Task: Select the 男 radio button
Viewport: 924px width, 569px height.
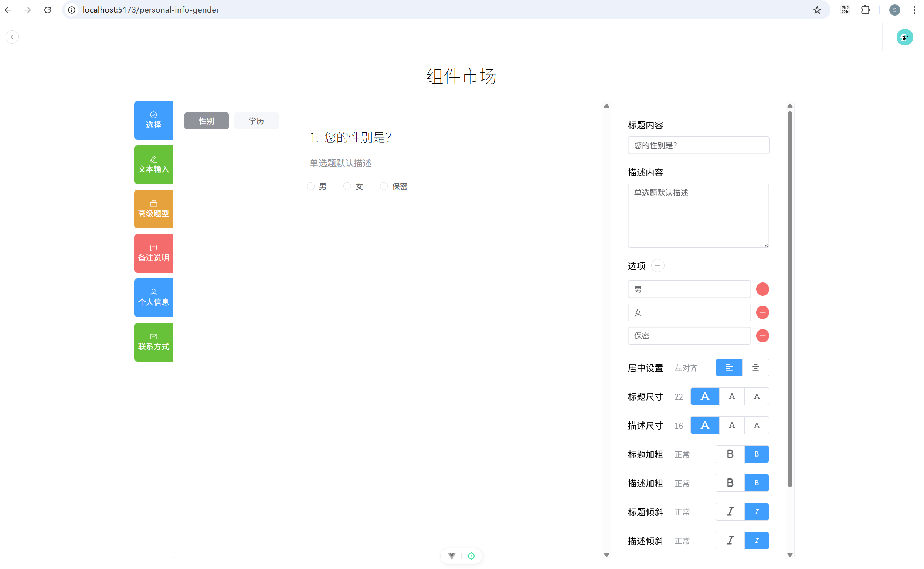Action: click(310, 186)
